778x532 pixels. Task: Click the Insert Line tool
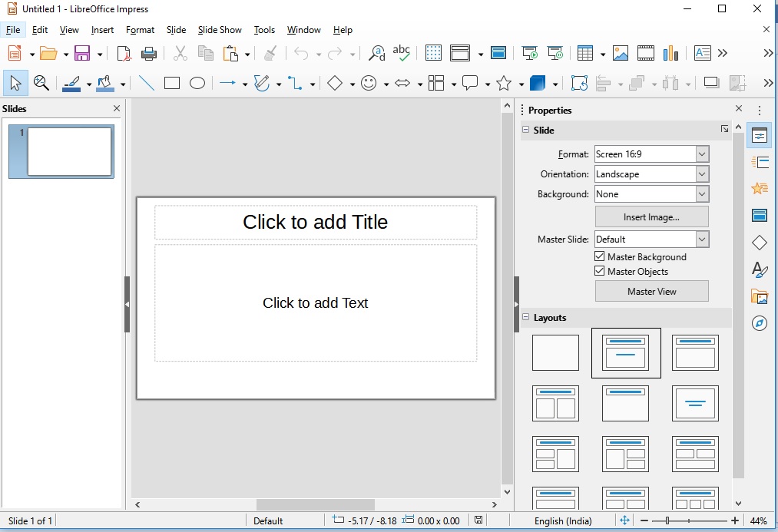[146, 83]
